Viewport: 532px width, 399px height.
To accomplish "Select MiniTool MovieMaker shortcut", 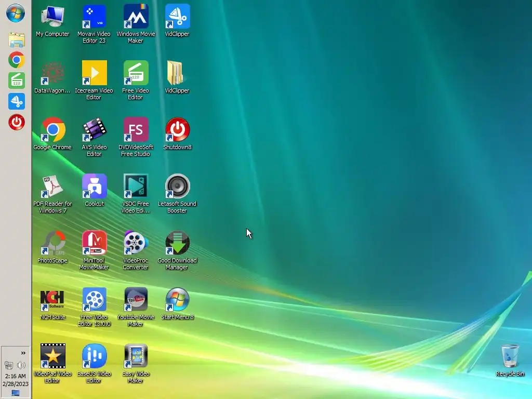I will coord(94,250).
